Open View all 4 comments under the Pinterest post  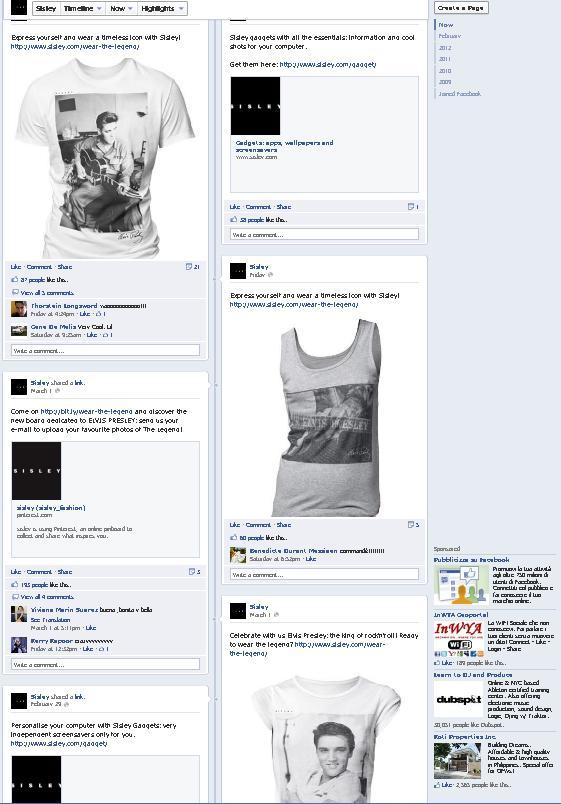[x=47, y=597]
